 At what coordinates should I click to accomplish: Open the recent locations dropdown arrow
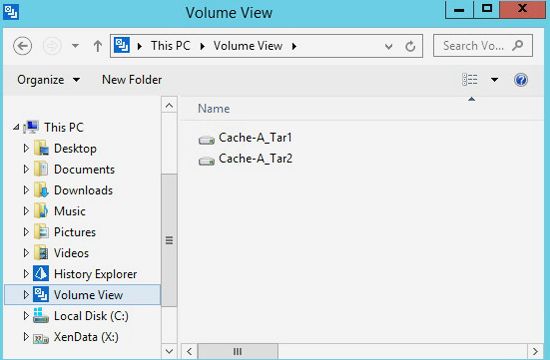click(75, 46)
